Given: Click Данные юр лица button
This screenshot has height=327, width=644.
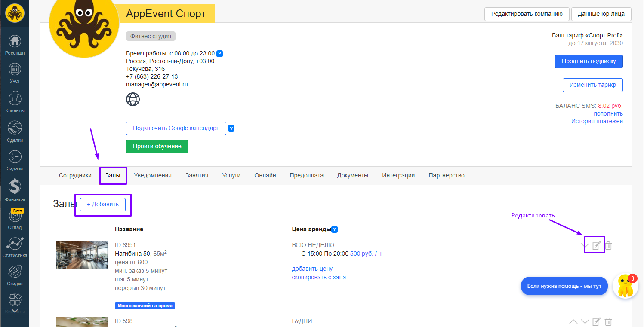Looking at the screenshot, I should coord(601,14).
